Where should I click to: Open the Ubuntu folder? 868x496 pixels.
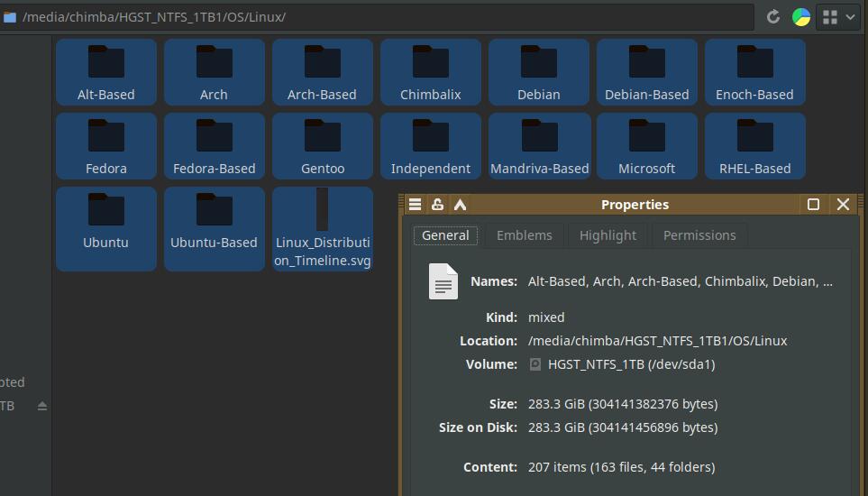[x=105, y=229]
